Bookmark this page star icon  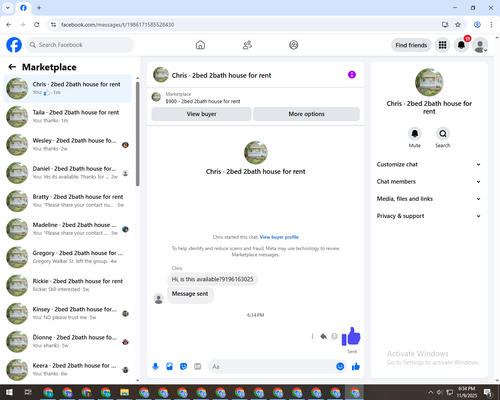pos(458,25)
